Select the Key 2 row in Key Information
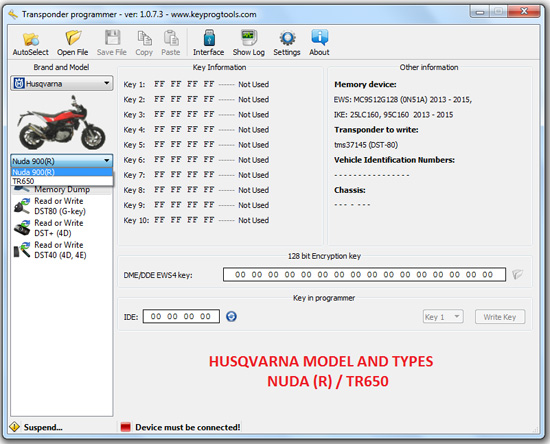Viewport: 550px width, 444px height. (x=196, y=100)
